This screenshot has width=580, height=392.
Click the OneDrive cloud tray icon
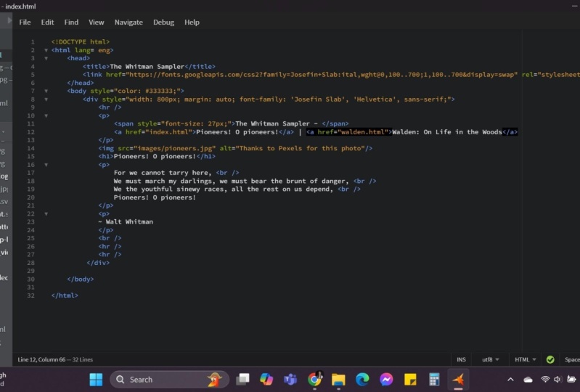528,380
